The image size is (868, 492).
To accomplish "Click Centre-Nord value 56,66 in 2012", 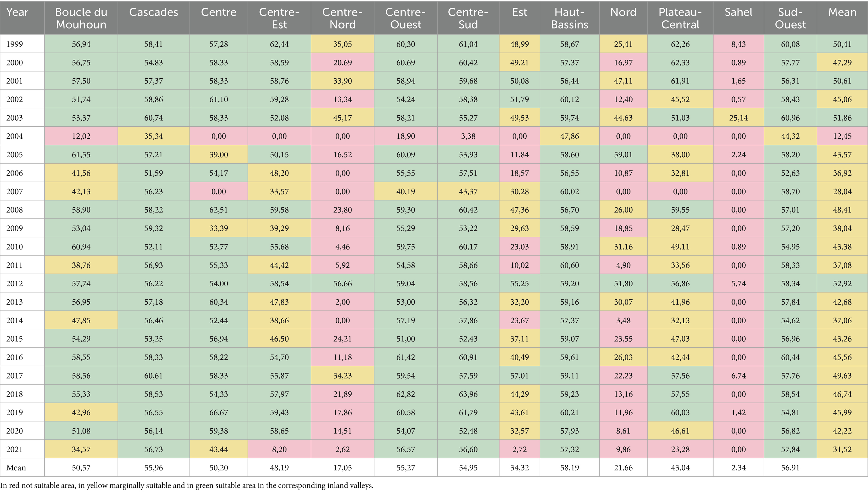I will [x=342, y=283].
